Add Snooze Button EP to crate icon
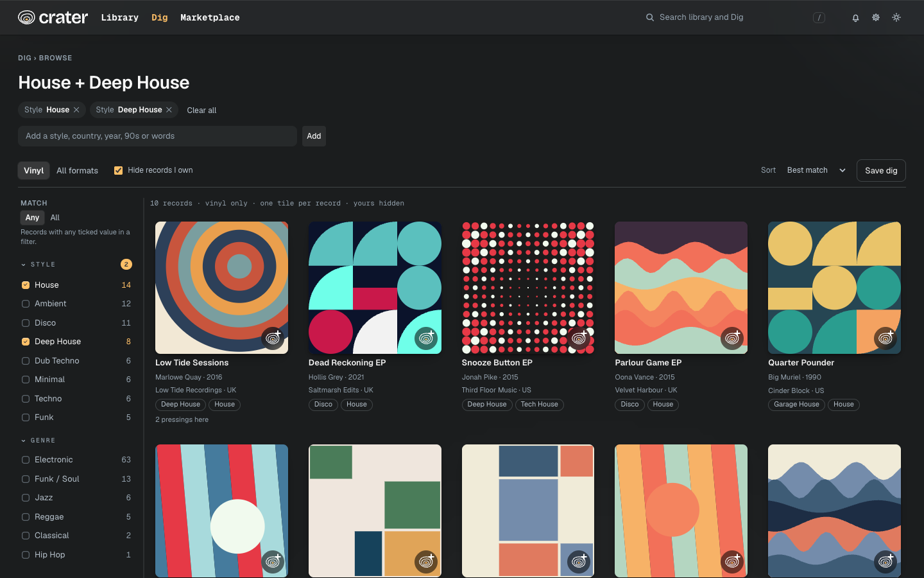The width and height of the screenshot is (924, 578). pos(579,338)
